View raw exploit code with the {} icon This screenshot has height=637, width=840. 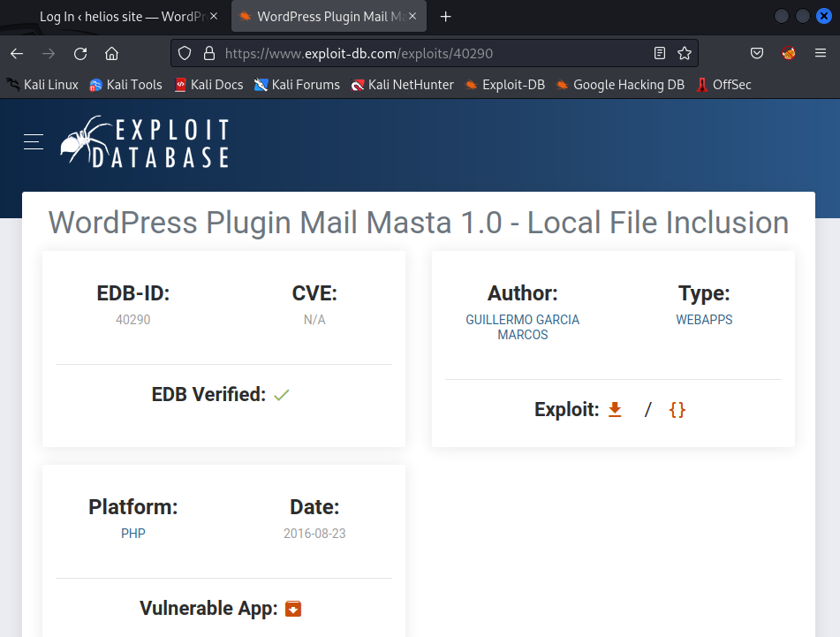pos(677,409)
